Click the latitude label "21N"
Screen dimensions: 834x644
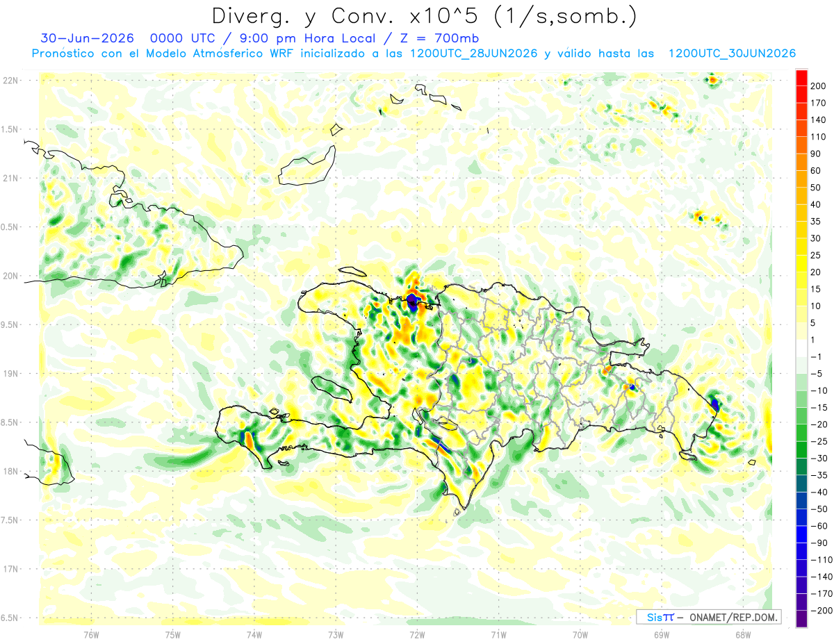tap(10, 179)
